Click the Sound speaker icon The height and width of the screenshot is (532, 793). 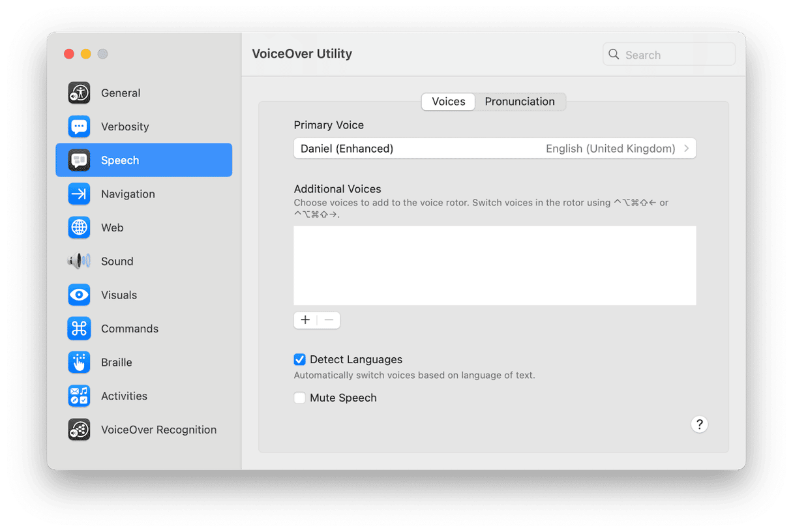(79, 261)
